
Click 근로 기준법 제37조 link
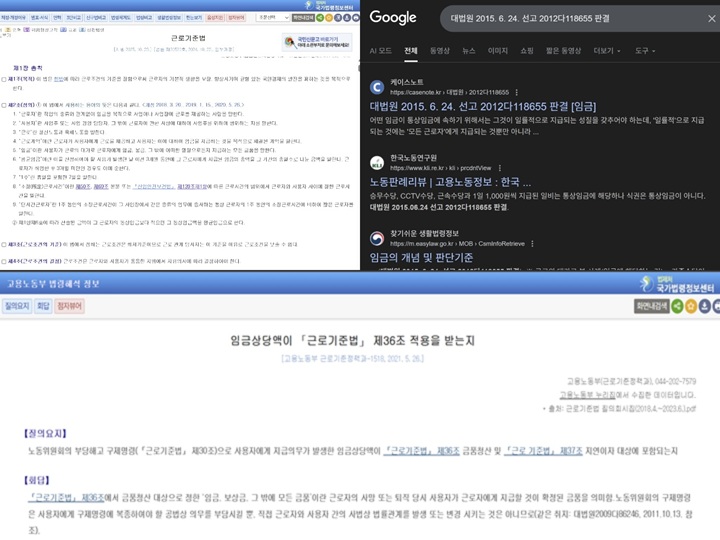tap(543, 451)
